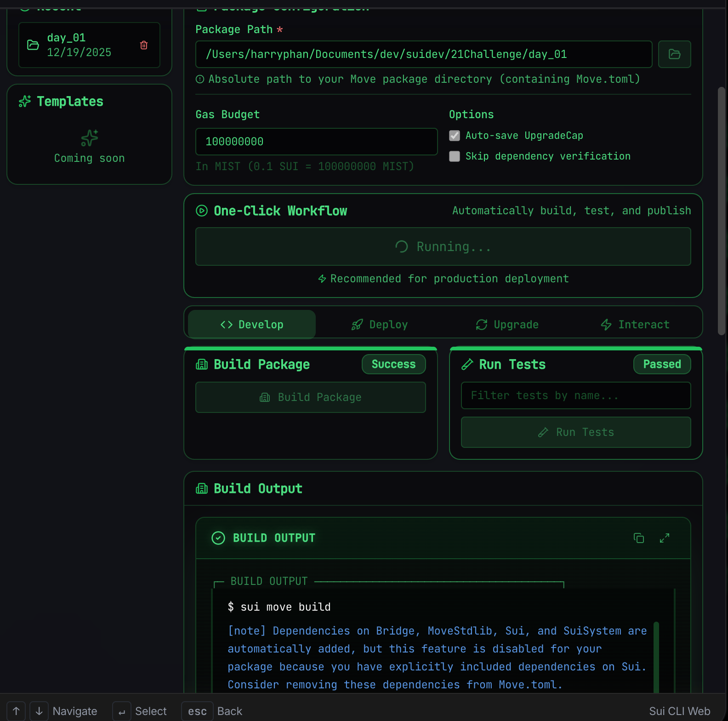728x721 pixels.
Task: Click the Templates heading
Action: point(70,102)
